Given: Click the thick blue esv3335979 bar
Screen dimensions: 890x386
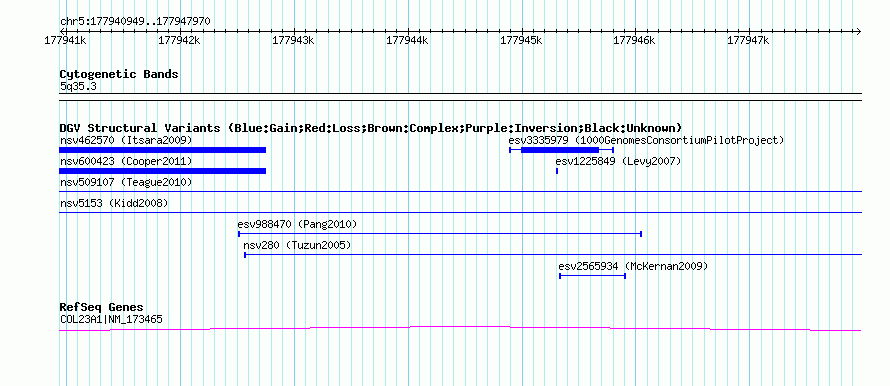Looking at the screenshot, I should pos(560,150).
